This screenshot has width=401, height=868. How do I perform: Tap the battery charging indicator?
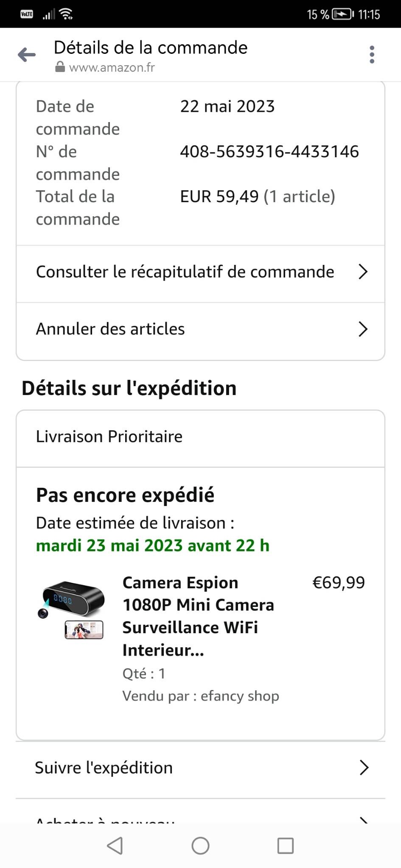pyautogui.click(x=342, y=14)
